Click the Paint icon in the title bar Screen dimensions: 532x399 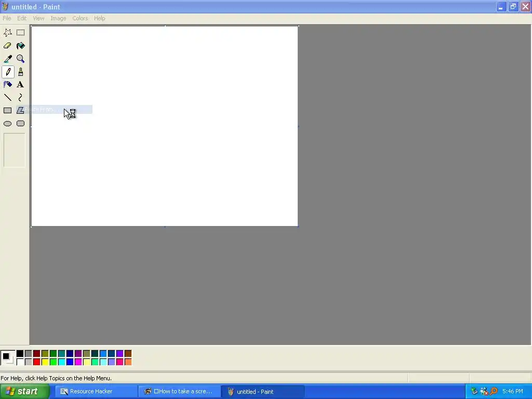coord(5,6)
